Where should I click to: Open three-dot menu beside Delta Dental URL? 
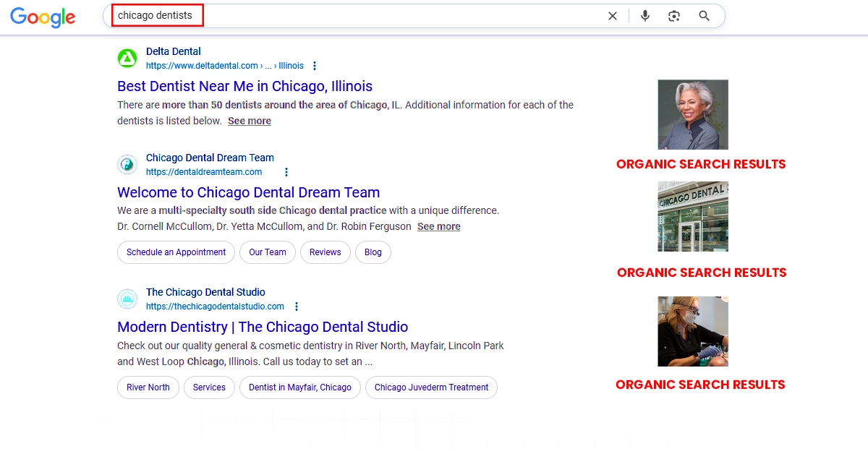point(315,66)
